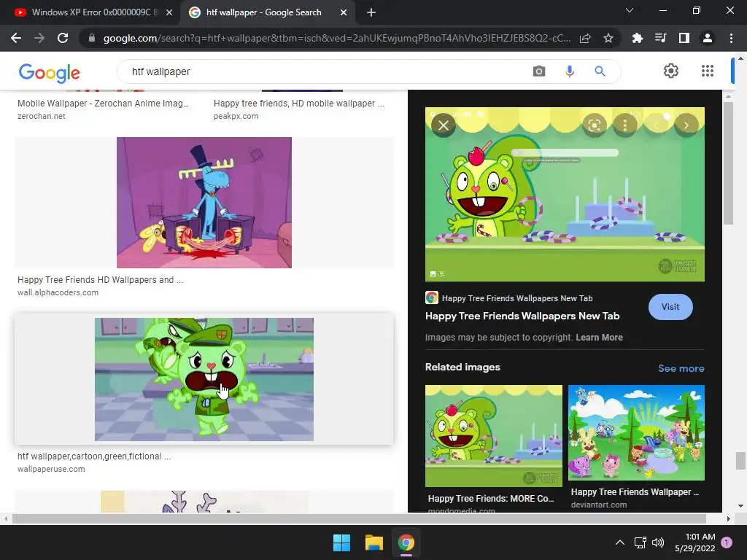This screenshot has height=560, width=747.
Task: Open the Google apps grid
Action: click(708, 71)
